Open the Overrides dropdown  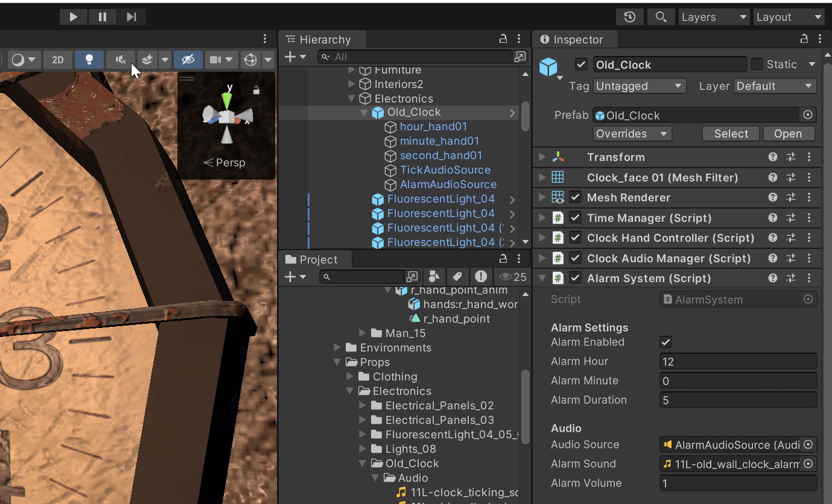coord(632,134)
